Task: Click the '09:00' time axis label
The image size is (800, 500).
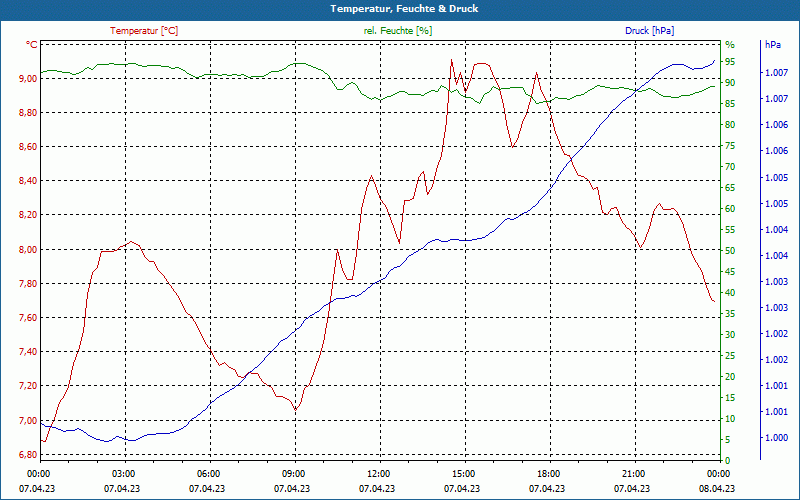Action: (x=293, y=473)
